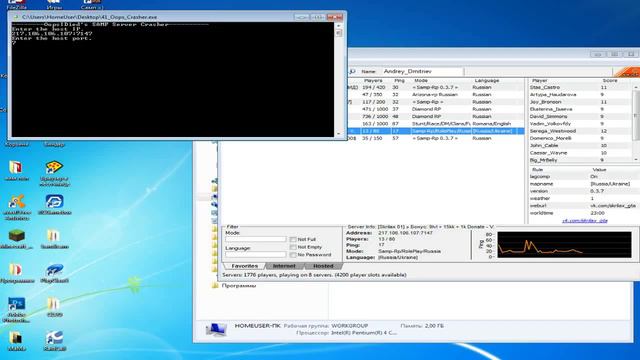
Task: Open the Minecraft grass block desktop icon
Action: [x=17, y=236]
